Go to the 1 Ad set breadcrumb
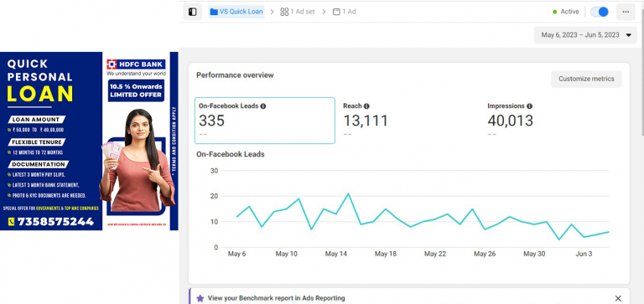 (x=298, y=12)
